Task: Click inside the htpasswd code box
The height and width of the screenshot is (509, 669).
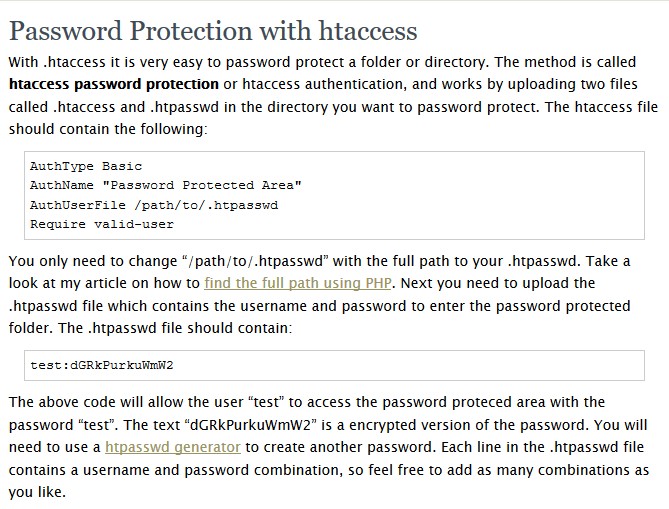Action: click(334, 365)
